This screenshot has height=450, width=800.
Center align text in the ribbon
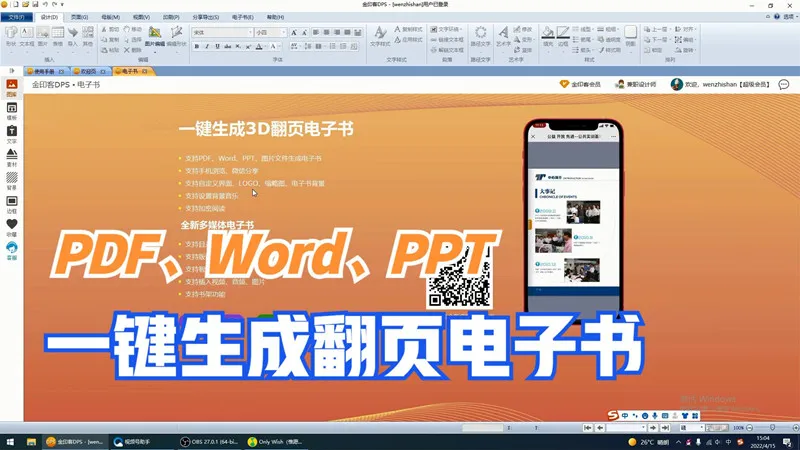click(x=327, y=33)
